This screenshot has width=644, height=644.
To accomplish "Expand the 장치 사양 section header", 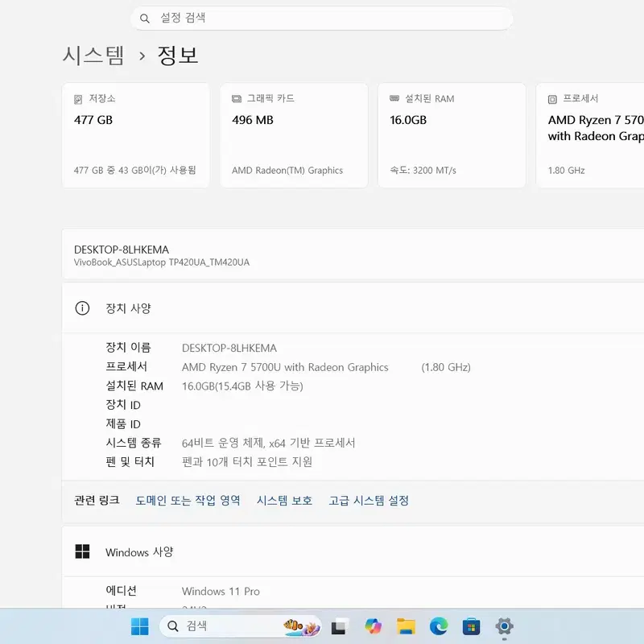I will coord(353,308).
